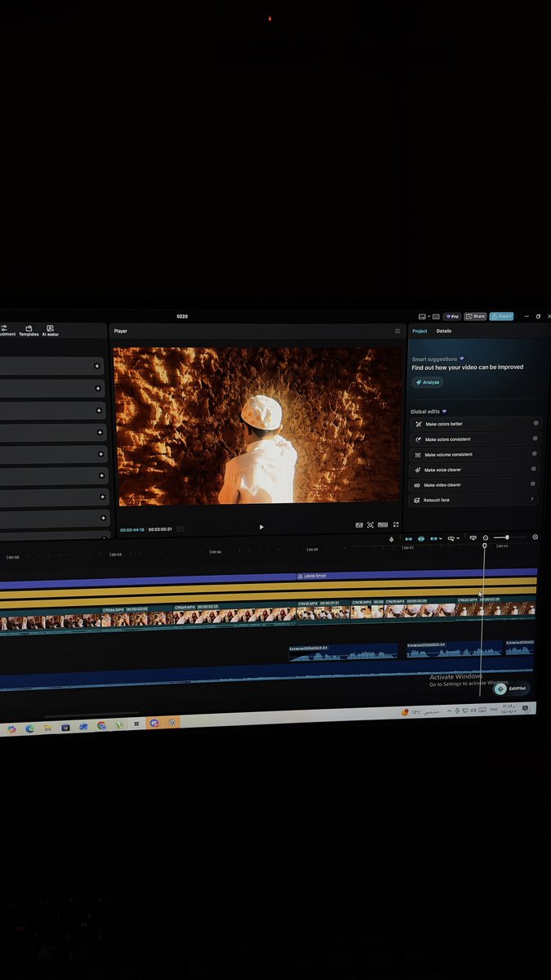
Task: Click the timeline cover icon
Action: click(473, 537)
